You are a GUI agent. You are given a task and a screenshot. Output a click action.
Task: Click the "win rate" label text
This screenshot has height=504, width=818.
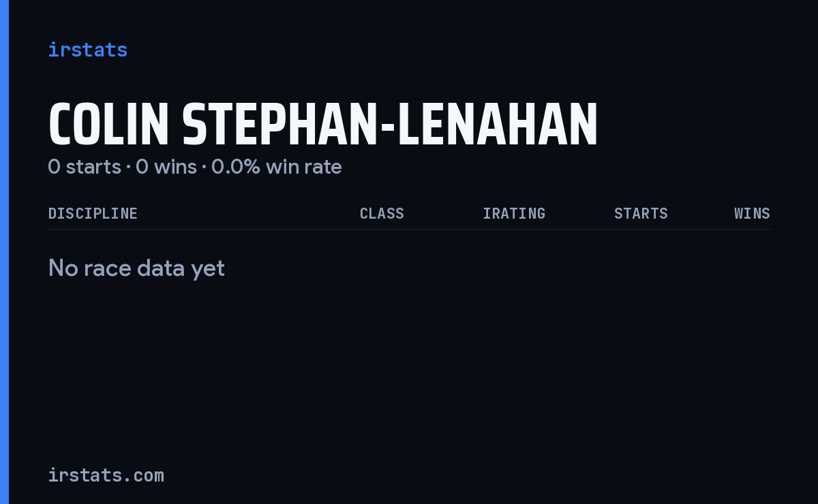[304, 167]
